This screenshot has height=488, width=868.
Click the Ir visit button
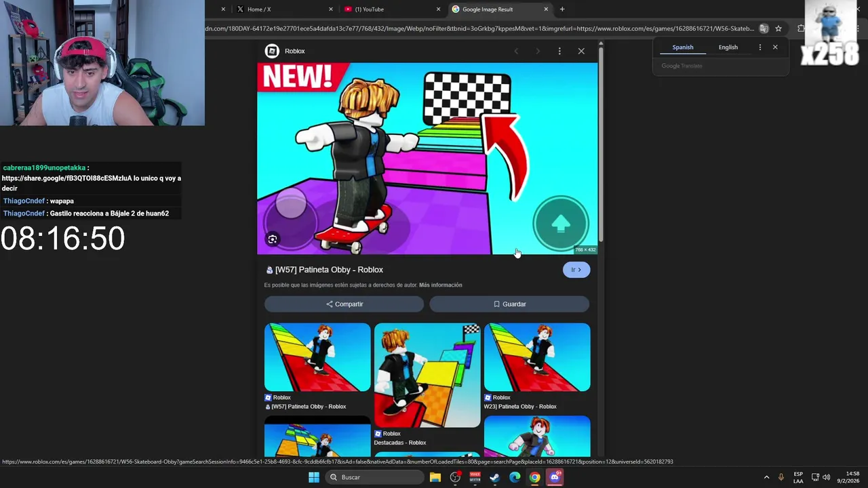pyautogui.click(x=576, y=270)
